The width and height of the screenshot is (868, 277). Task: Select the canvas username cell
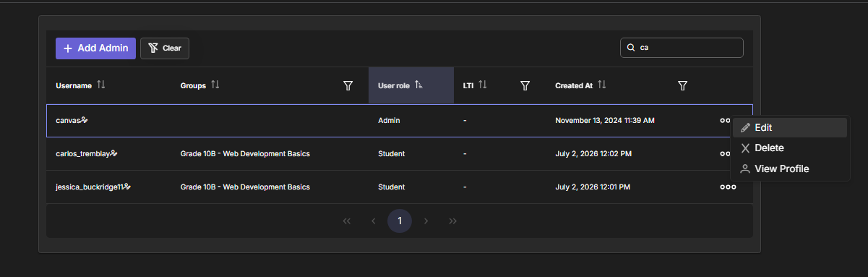tap(68, 120)
